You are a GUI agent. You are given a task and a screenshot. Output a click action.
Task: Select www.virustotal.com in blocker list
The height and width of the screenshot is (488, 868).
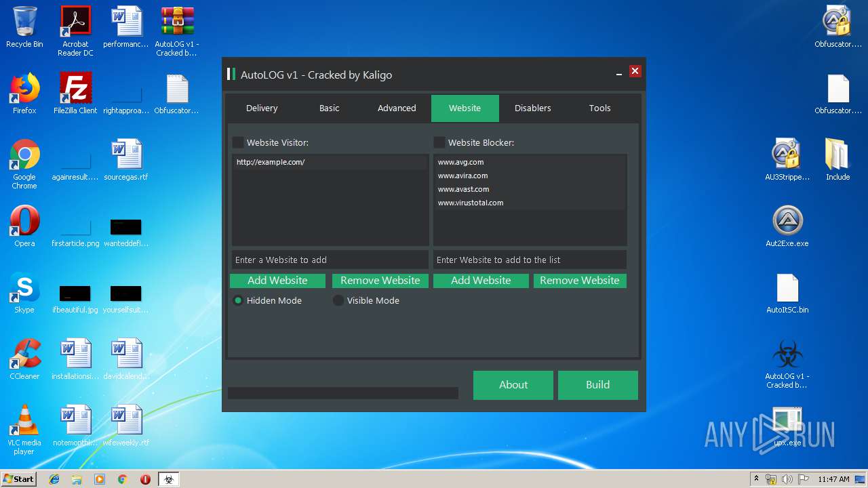coord(530,203)
